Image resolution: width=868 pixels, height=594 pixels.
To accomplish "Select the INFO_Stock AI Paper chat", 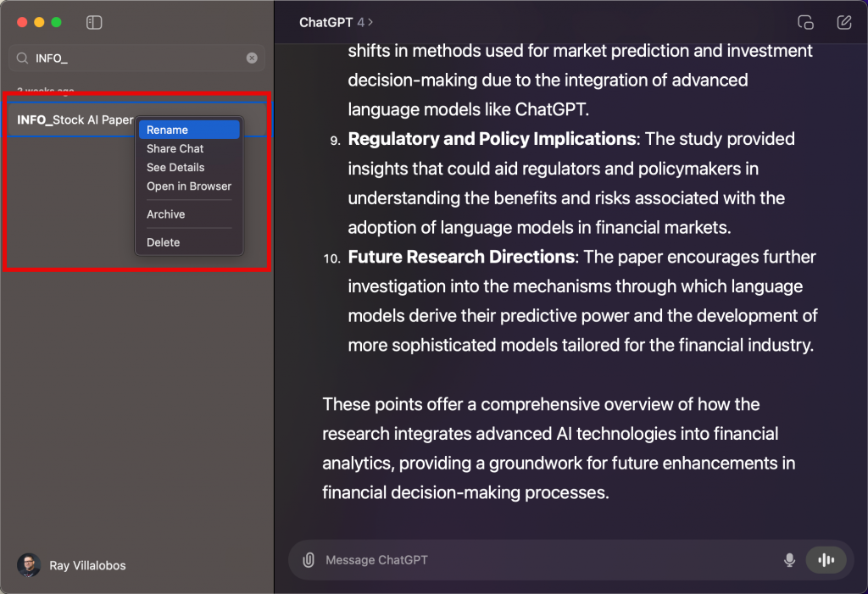I will (x=75, y=119).
